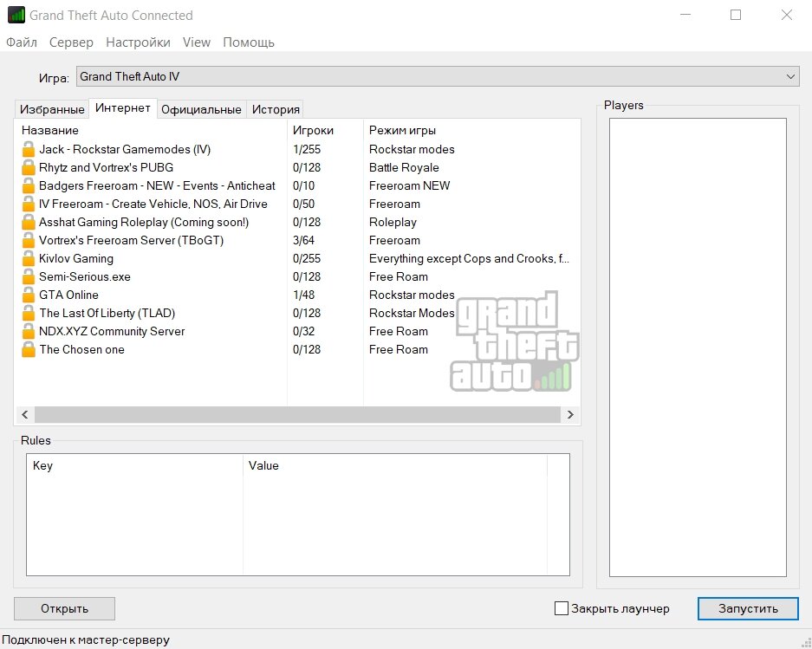Image resolution: width=812 pixels, height=649 pixels.
Task: Open the View menu
Action: (196, 42)
